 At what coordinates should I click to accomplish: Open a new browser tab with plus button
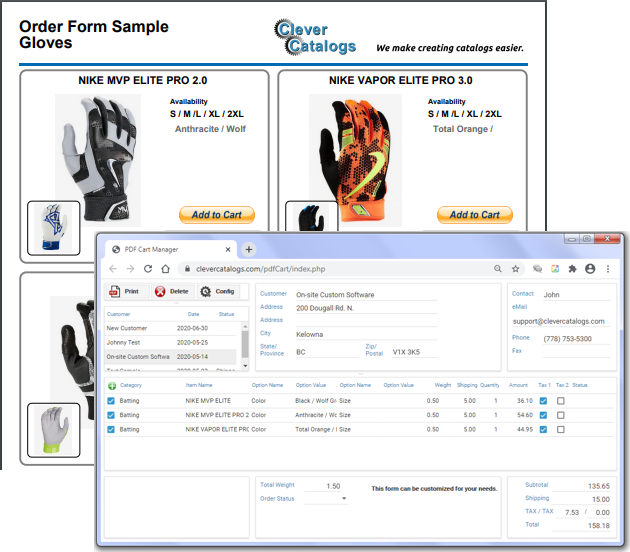[x=249, y=249]
